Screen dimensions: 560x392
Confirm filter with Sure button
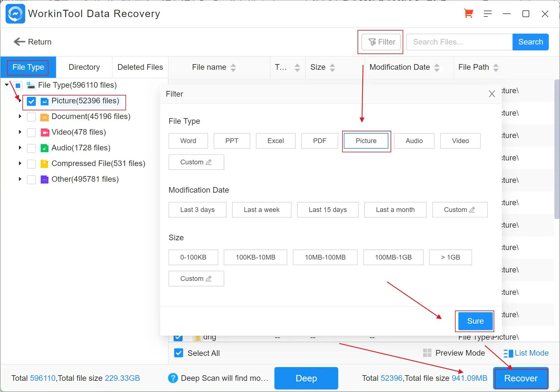pos(475,321)
